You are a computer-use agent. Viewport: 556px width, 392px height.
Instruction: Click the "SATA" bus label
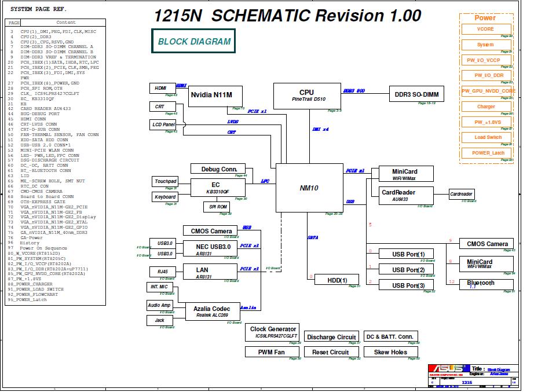click(x=313, y=237)
